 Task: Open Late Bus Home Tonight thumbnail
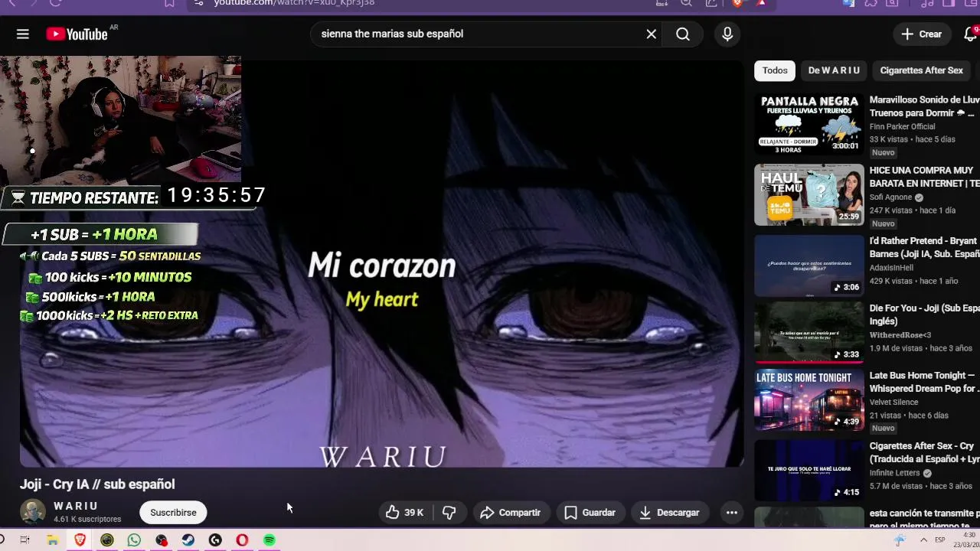[x=809, y=399]
